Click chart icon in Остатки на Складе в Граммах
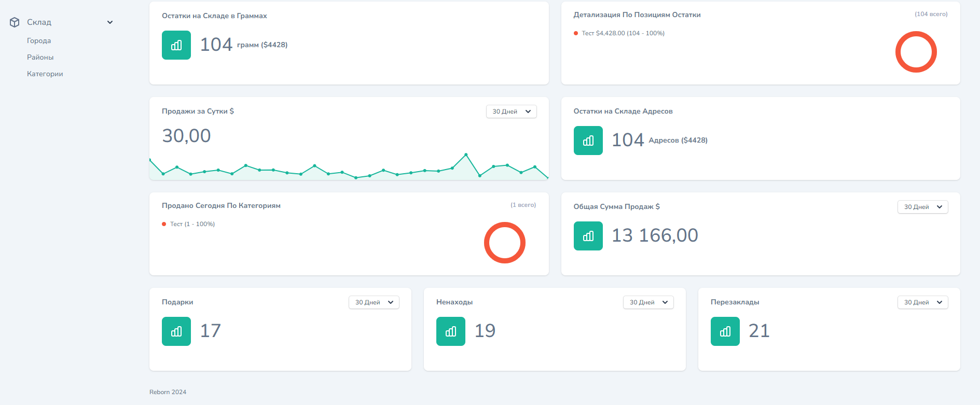Image resolution: width=980 pixels, height=405 pixels. coord(176,45)
